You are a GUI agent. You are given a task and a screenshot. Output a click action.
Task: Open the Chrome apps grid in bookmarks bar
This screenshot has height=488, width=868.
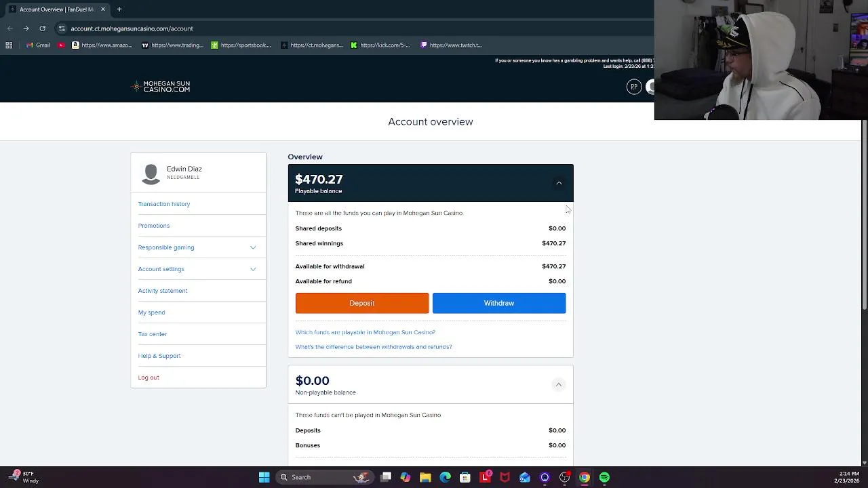[x=9, y=45]
